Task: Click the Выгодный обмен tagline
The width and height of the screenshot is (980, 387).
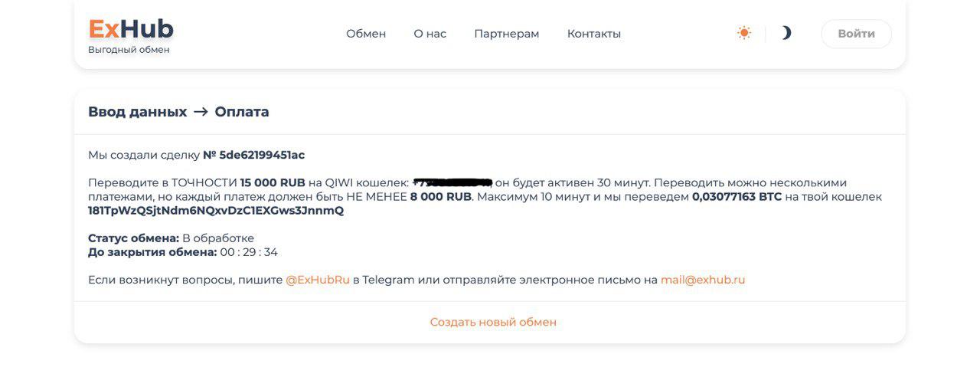Action: (129, 50)
